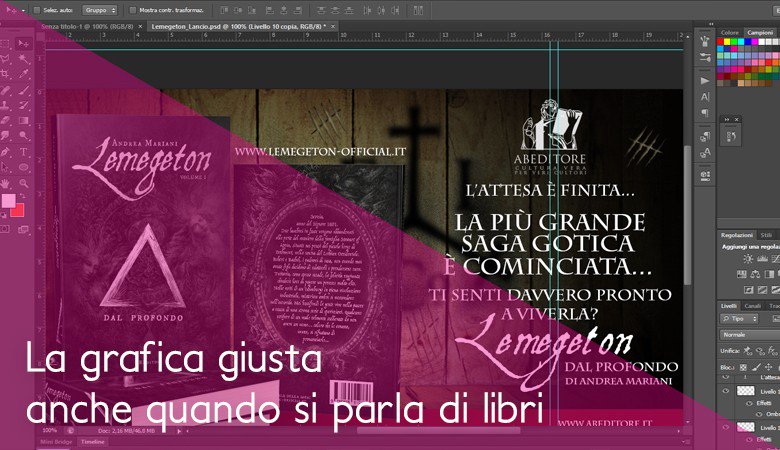Image resolution: width=780 pixels, height=450 pixels.
Task: Change the screen mode
Action: (x=23, y=229)
